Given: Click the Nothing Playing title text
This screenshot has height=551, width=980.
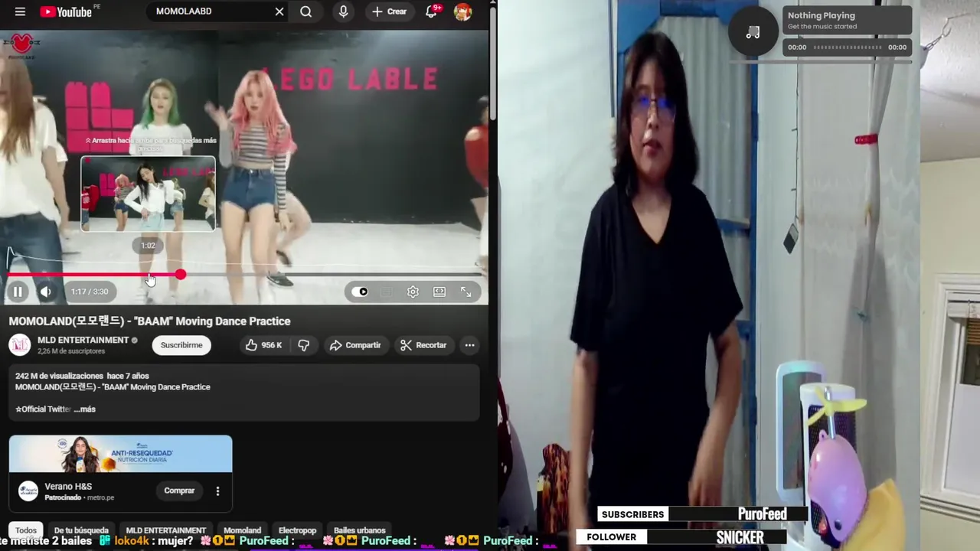Looking at the screenshot, I should pyautogui.click(x=821, y=15).
